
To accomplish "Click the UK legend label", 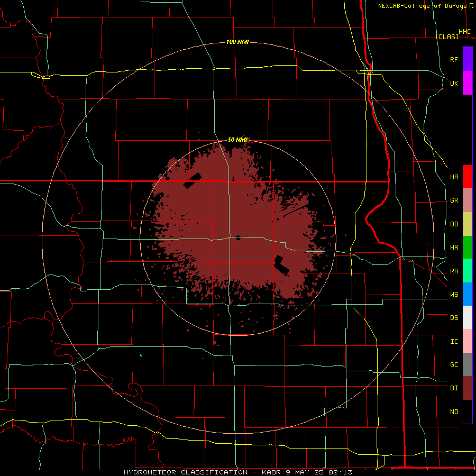I will 454,83.
